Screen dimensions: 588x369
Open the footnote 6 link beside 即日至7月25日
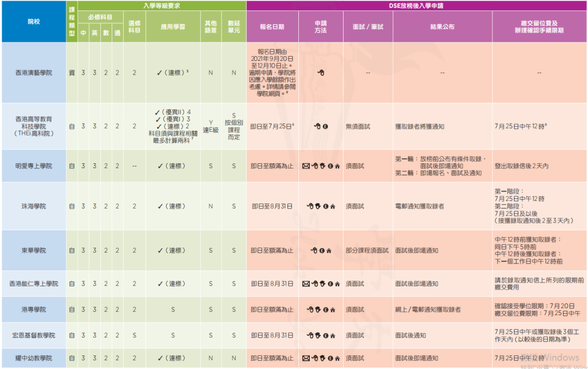click(x=293, y=124)
